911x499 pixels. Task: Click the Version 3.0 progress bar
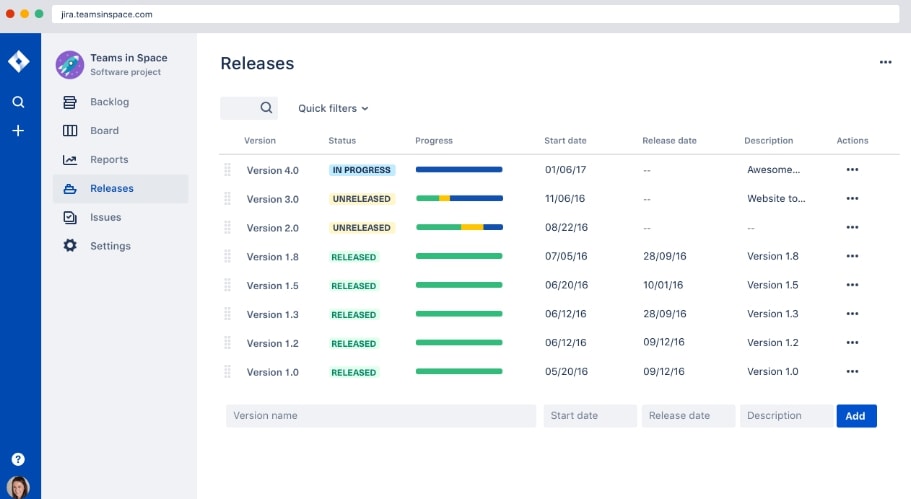[x=459, y=199]
